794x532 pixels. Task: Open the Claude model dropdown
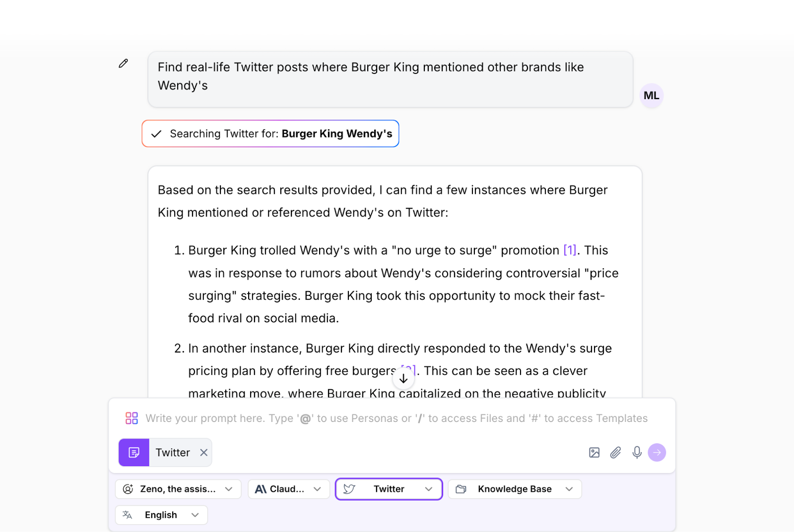point(318,489)
